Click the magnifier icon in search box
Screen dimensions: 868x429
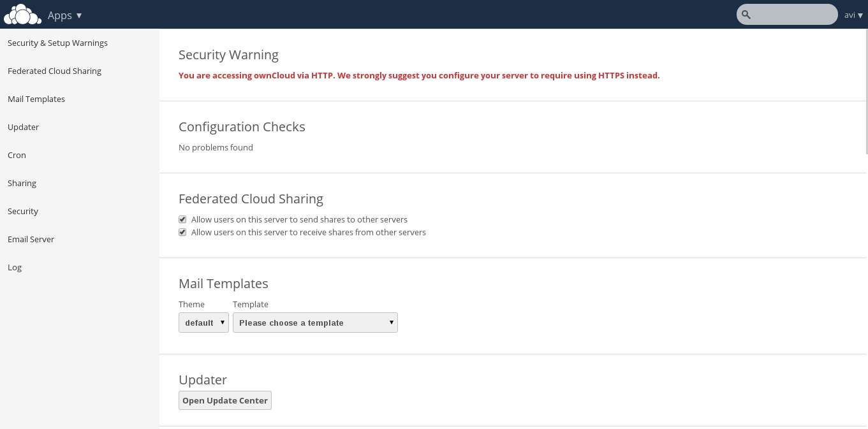(746, 15)
